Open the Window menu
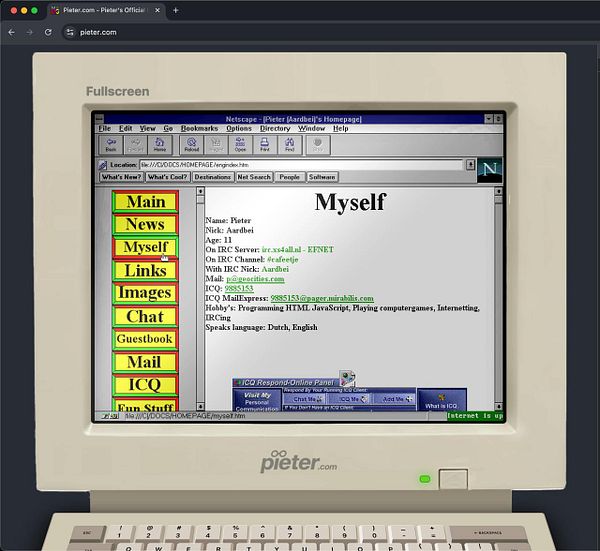Viewport: 600px width, 551px height. (x=311, y=129)
